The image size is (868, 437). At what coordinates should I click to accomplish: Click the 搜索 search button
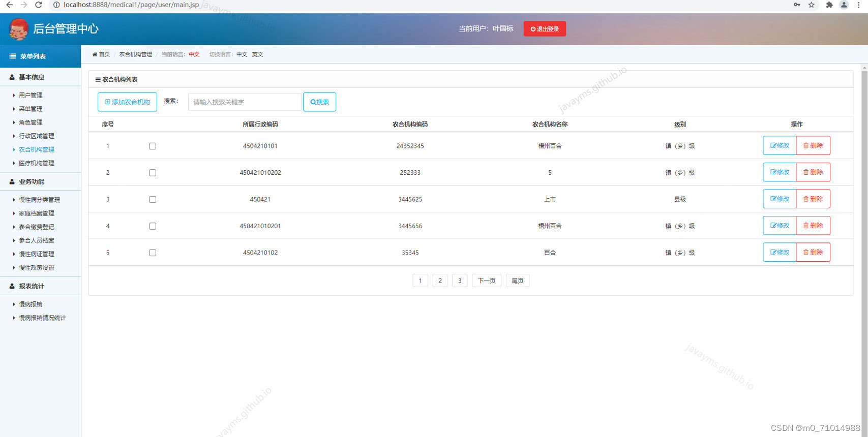319,102
